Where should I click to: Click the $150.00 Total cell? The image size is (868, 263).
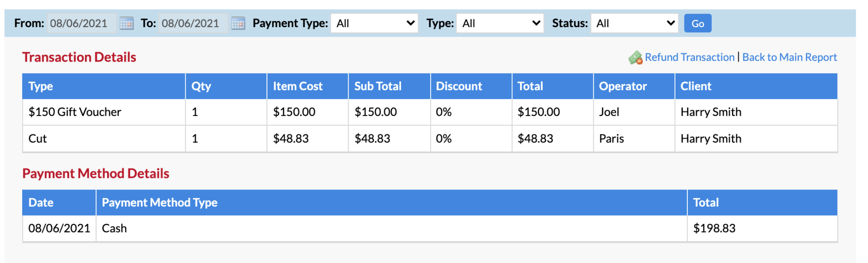point(553,112)
